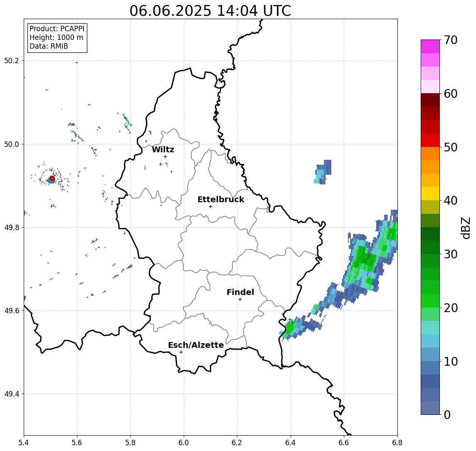
Task: Click longitude axis label 6.6
Action: [x=344, y=443]
